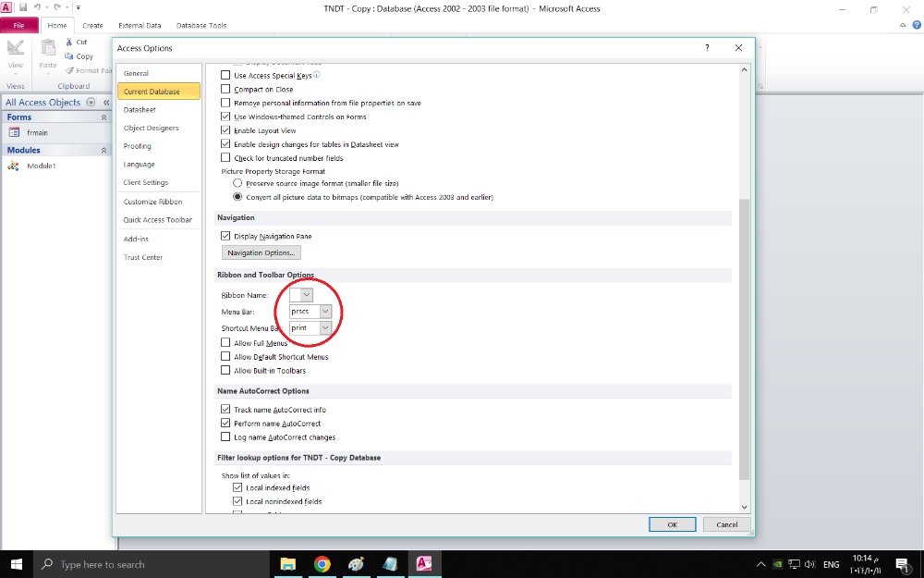Switch to External Data ribbon tab
The image size is (924, 578).
[140, 25]
